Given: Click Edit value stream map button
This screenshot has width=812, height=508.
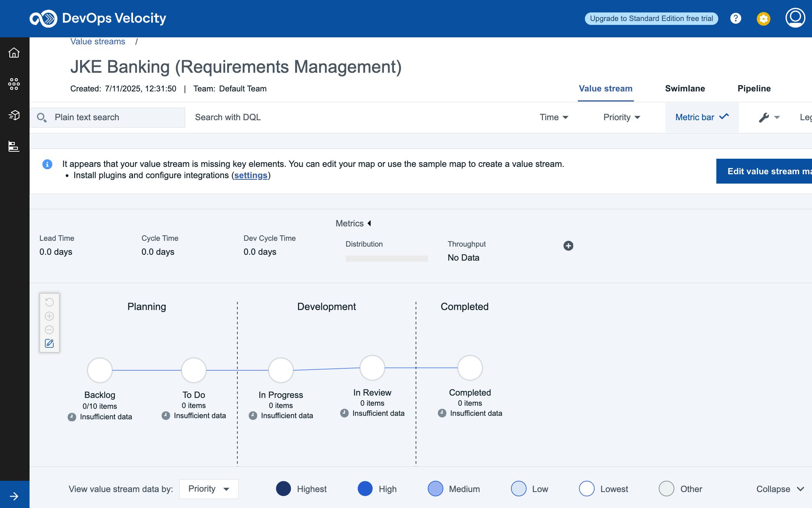Looking at the screenshot, I should coord(764,171).
